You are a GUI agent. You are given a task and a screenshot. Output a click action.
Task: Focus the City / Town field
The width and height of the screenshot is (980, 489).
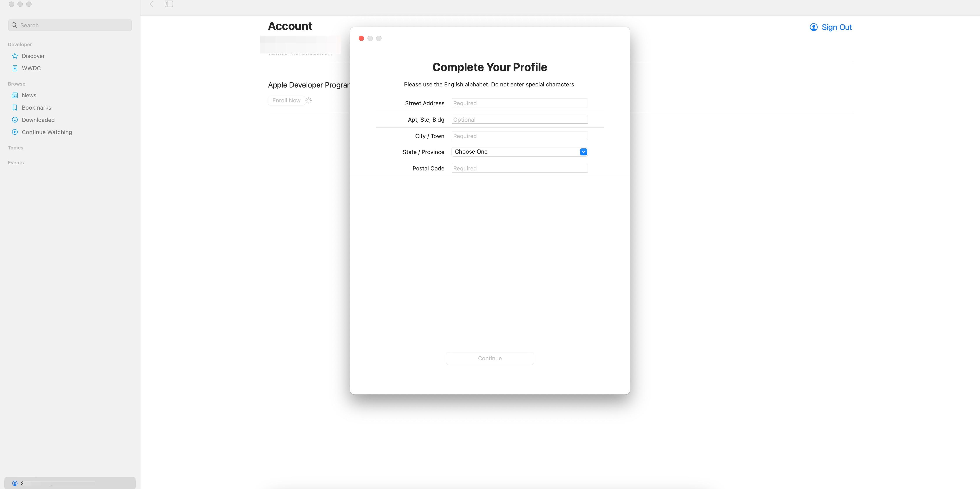(x=519, y=136)
